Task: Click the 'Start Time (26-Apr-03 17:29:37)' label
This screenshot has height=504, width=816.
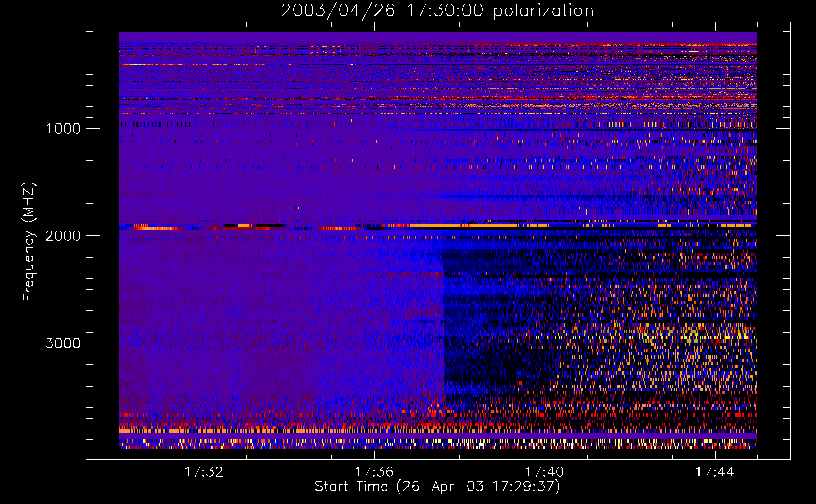Action: pos(437,487)
